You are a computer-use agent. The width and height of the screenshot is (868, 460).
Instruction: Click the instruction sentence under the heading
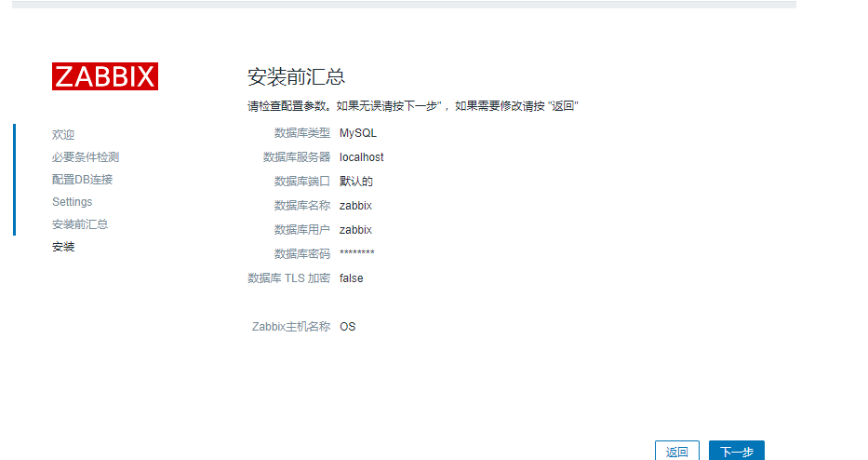[x=412, y=106]
